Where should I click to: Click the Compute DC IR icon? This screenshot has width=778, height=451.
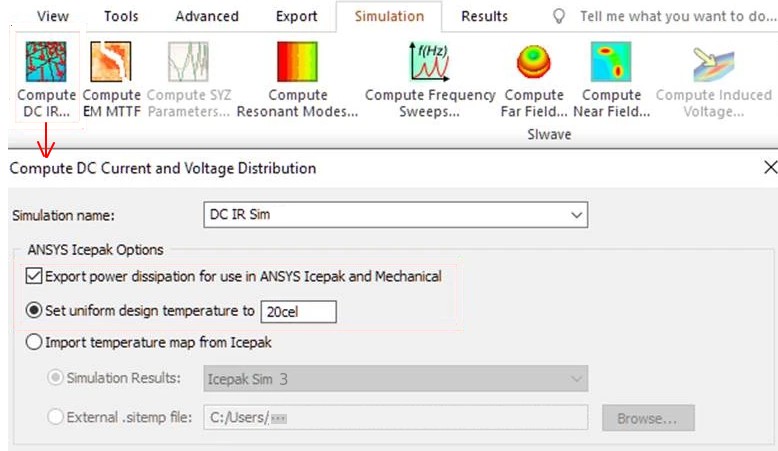(46, 64)
